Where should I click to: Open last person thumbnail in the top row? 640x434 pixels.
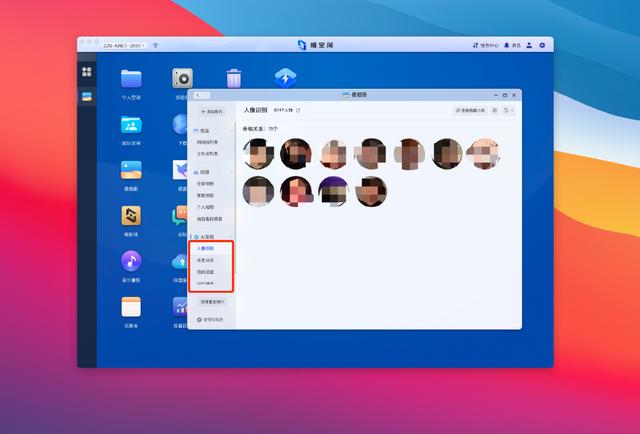(x=484, y=154)
